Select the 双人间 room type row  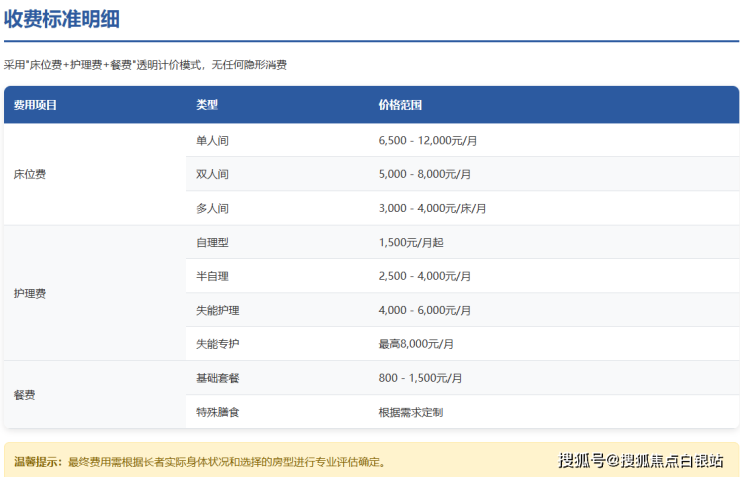pyautogui.click(x=213, y=174)
